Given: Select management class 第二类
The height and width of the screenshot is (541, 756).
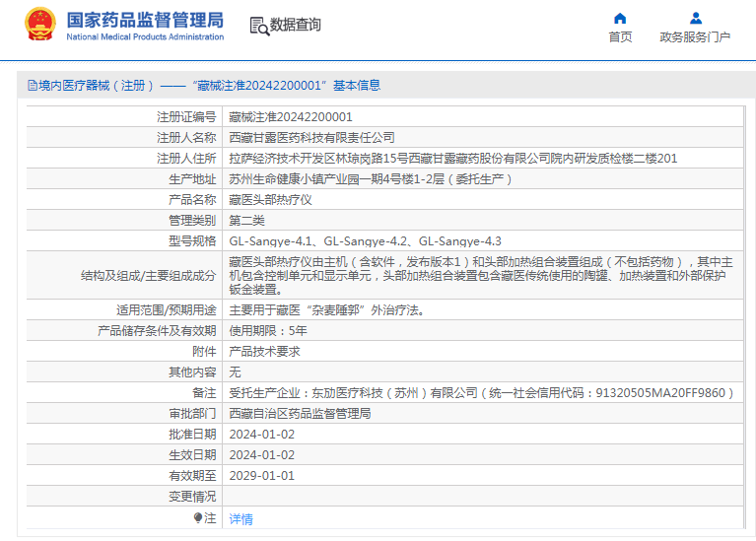Looking at the screenshot, I should click(246, 221).
